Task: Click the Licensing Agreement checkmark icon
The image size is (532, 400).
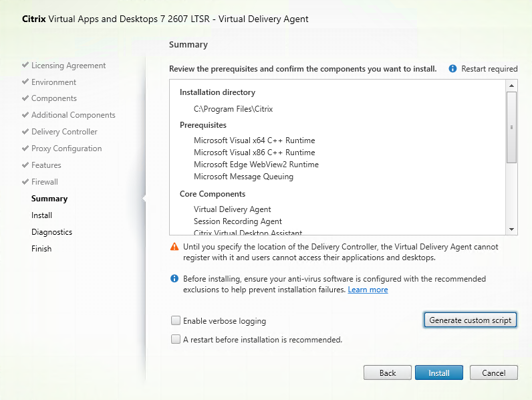Action: click(25, 64)
